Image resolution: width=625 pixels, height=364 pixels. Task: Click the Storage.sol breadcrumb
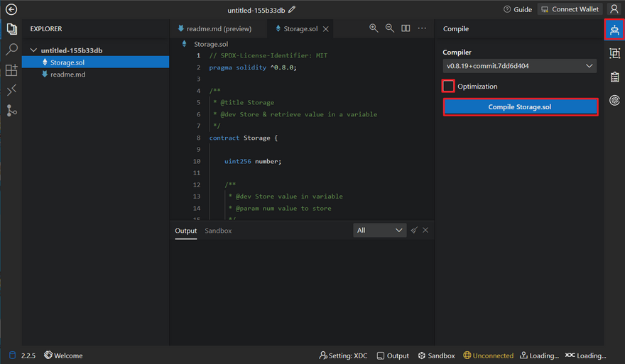[x=210, y=44]
